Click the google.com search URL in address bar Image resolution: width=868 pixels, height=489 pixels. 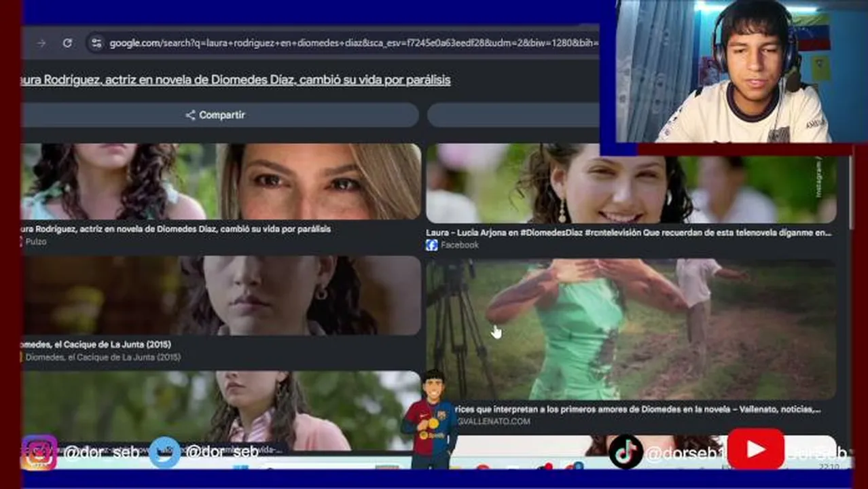(x=353, y=43)
